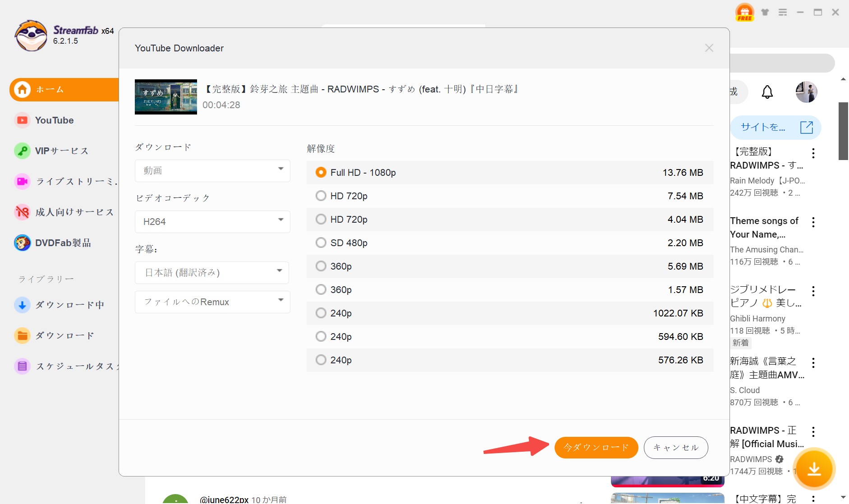Click the orange floating download button
This screenshot has width=849, height=504.
[x=814, y=469]
